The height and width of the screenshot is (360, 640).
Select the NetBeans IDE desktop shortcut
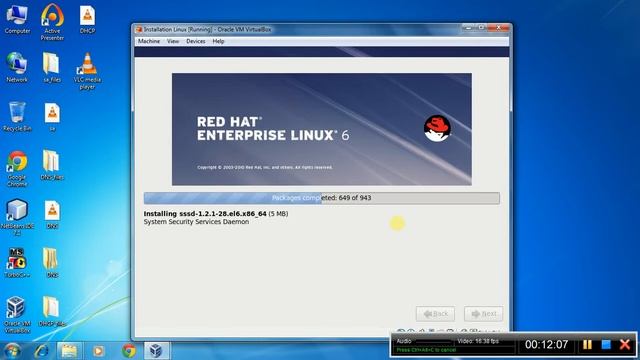click(x=17, y=218)
